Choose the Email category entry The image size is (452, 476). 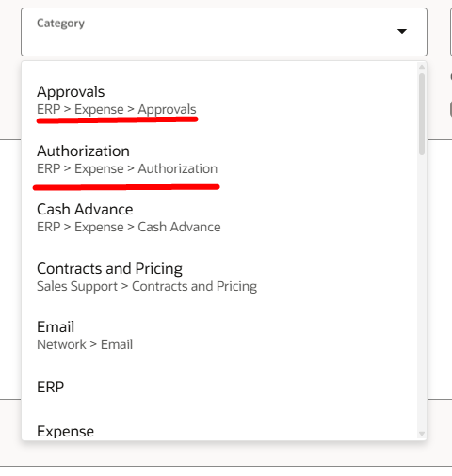[219, 335]
